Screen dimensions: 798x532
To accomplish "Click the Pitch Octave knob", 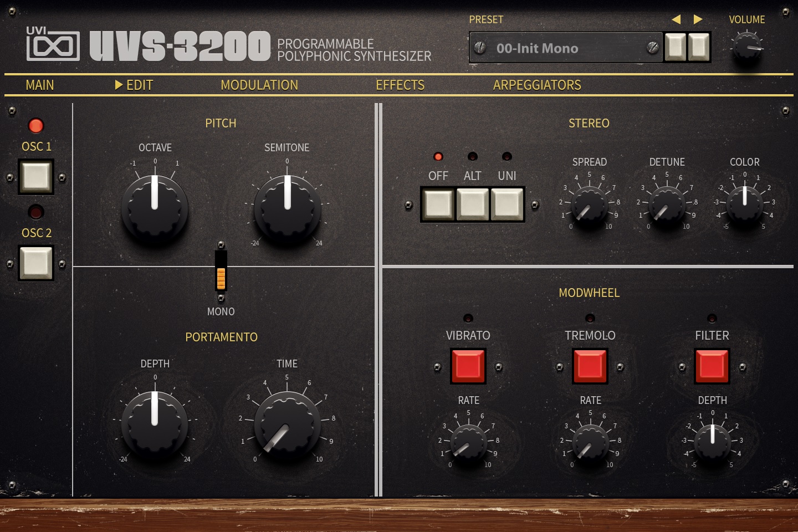I will 155,209.
